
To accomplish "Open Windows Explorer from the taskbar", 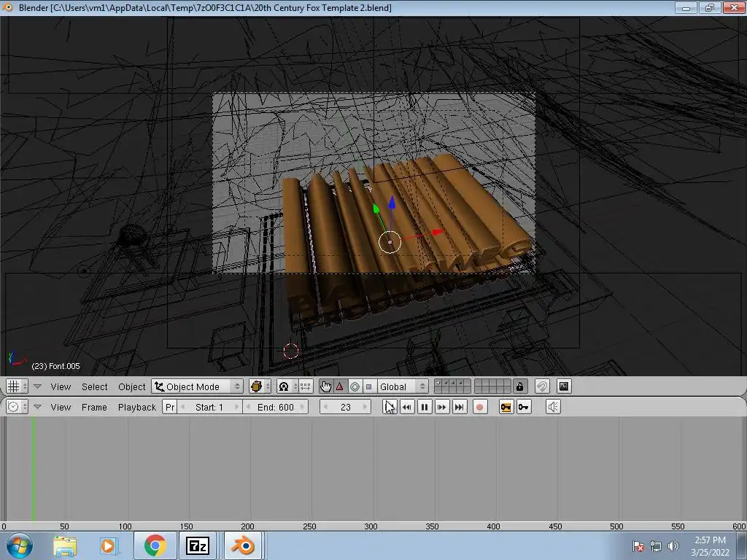I will click(65, 545).
